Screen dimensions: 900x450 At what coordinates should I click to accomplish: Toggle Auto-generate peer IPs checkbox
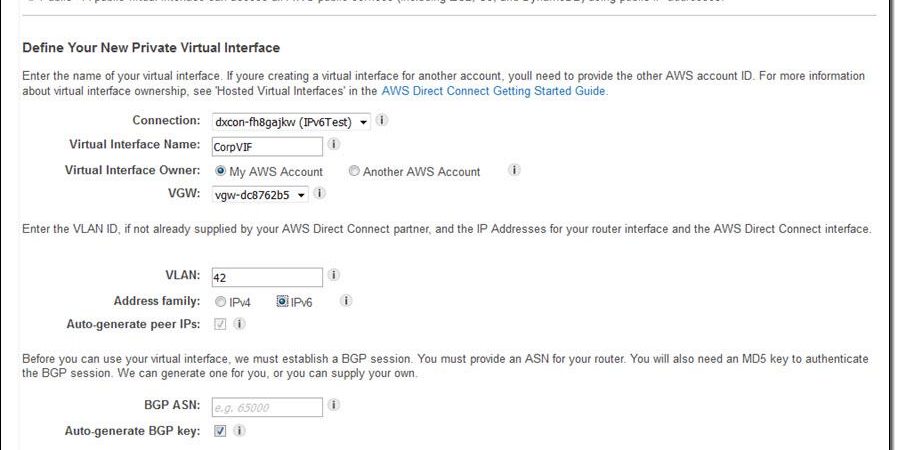coord(220,325)
